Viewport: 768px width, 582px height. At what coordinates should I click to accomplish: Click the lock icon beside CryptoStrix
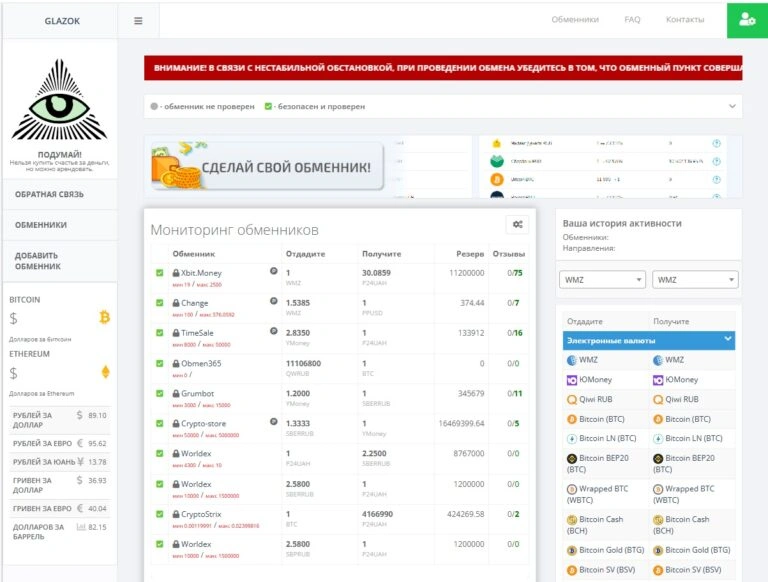pos(176,514)
